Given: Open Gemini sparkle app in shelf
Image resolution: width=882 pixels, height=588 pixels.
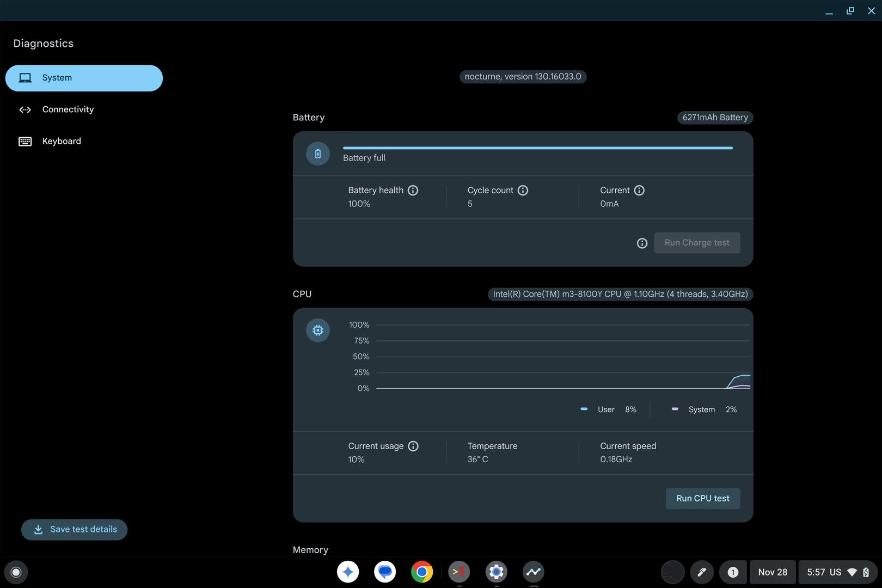Looking at the screenshot, I should point(348,572).
